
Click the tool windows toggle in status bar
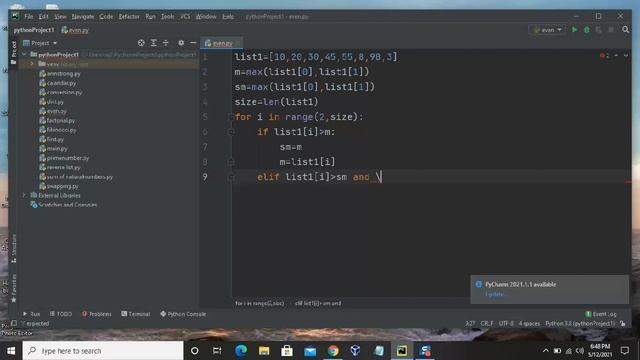click(x=14, y=323)
